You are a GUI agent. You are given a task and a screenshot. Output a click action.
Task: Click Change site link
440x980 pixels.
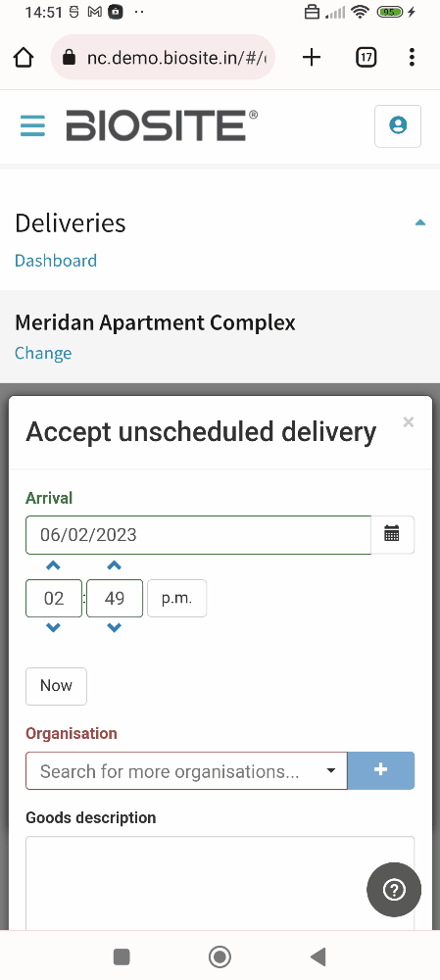[43, 353]
